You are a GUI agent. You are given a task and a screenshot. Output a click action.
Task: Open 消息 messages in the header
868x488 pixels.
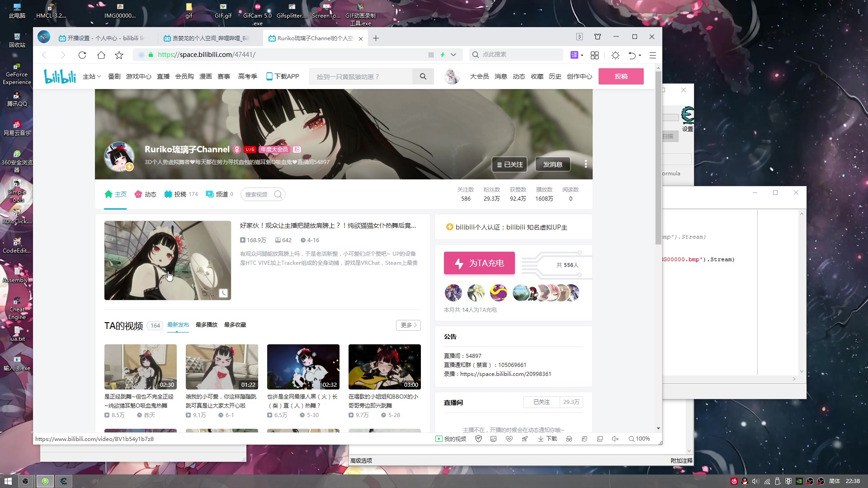(500, 76)
